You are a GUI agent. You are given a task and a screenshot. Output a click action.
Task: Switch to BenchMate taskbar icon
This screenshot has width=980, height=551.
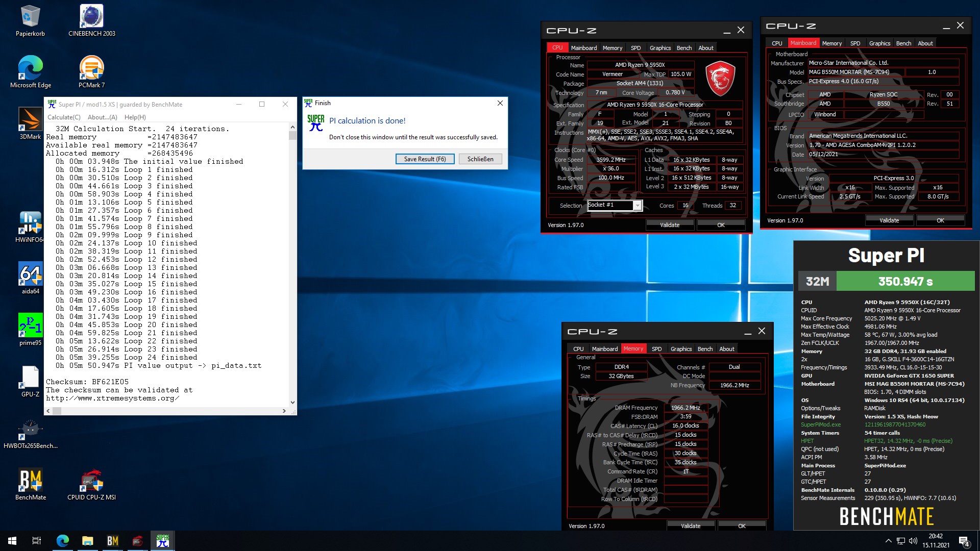112,541
